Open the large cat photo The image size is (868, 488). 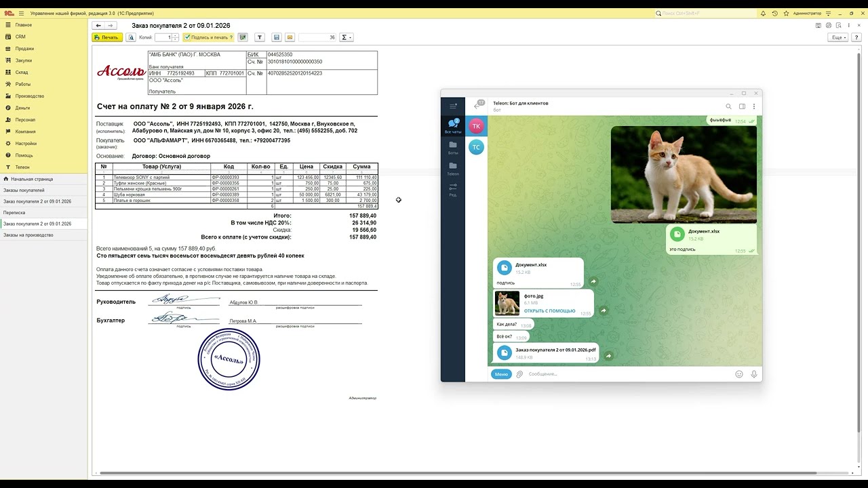click(684, 174)
